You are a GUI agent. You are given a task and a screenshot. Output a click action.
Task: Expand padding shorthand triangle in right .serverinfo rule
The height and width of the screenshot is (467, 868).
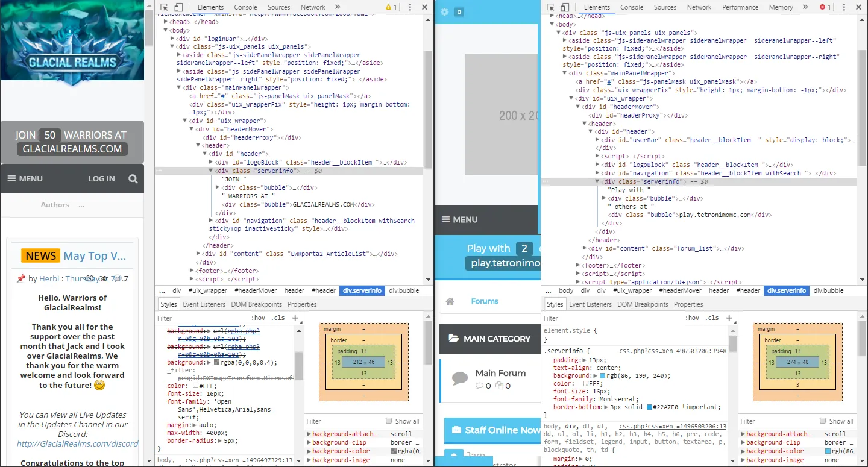click(583, 360)
